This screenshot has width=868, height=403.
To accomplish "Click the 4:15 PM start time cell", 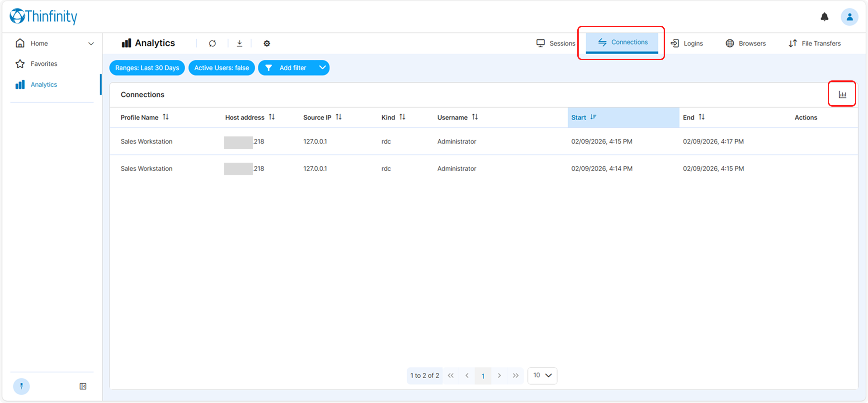I will [x=602, y=141].
